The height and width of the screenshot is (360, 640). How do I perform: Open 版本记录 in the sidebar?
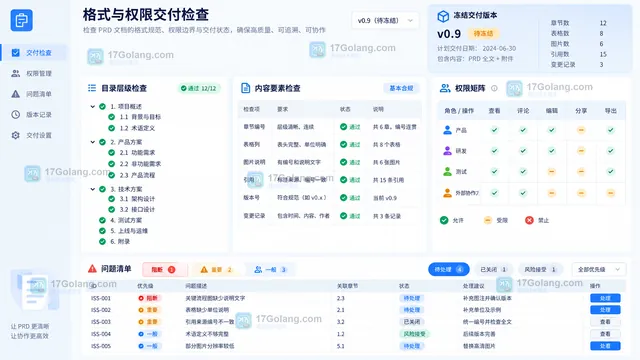pyautogui.click(x=33, y=115)
